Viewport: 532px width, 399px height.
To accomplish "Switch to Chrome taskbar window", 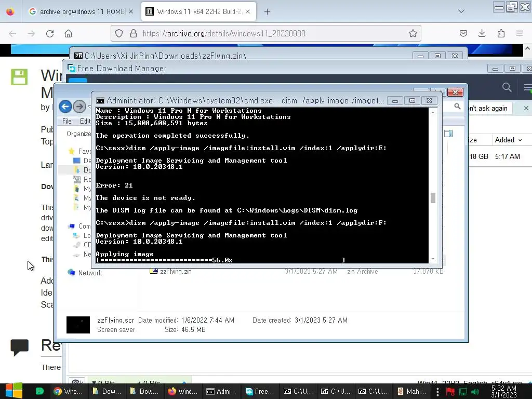I will click(x=69, y=391).
